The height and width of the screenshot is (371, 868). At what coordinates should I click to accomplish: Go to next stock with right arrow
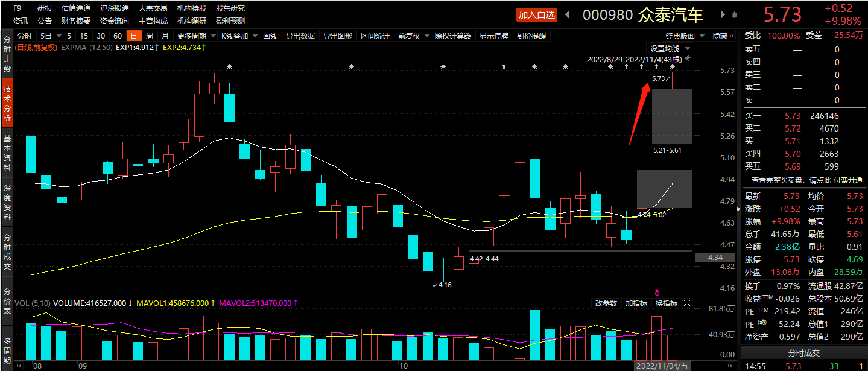coord(723,15)
